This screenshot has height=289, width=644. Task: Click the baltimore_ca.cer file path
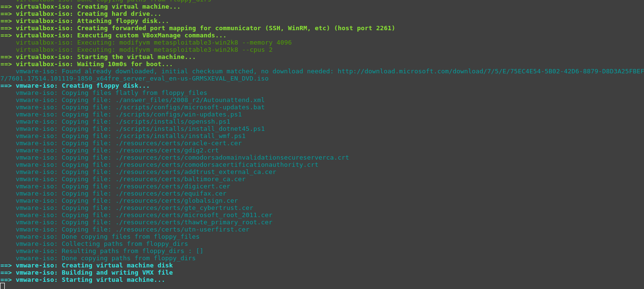[180, 179]
